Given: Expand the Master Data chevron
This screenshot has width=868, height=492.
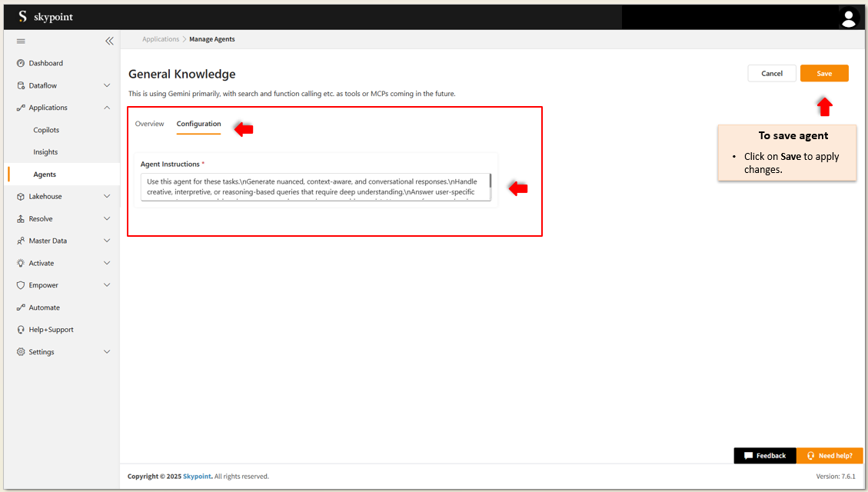Looking at the screenshot, I should click(107, 241).
